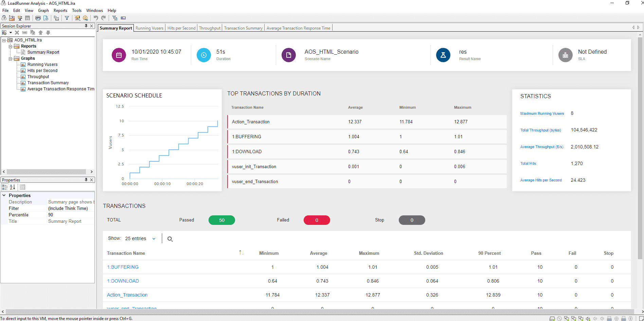This screenshot has width=644, height=321.
Task: Select the Add New Graph icon in Session Explorer
Action: point(4,32)
